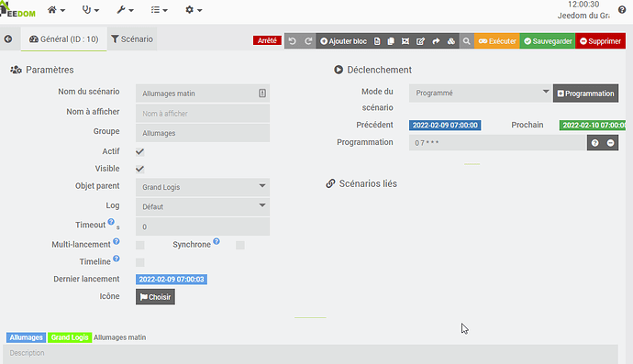
Task: Click the copy scenario icon
Action: 391,41
